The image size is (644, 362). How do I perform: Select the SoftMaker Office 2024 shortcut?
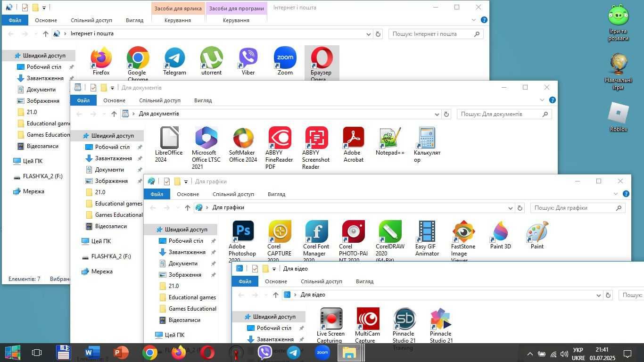coord(243,144)
